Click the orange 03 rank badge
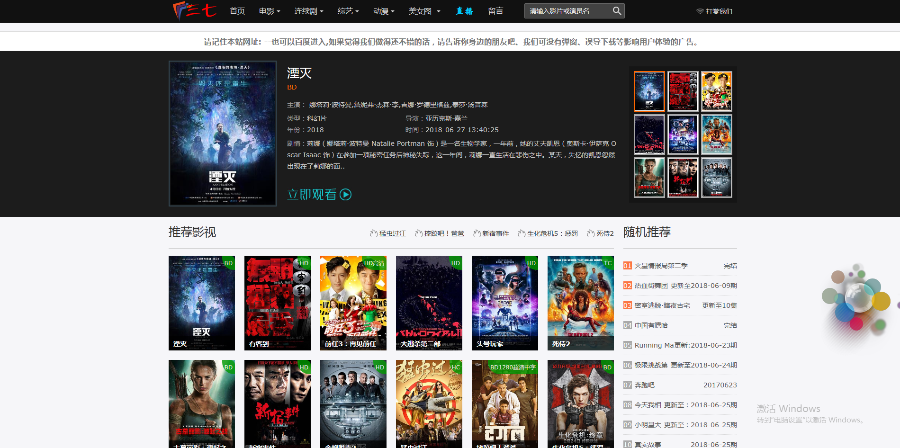This screenshot has width=900, height=448. [x=627, y=306]
